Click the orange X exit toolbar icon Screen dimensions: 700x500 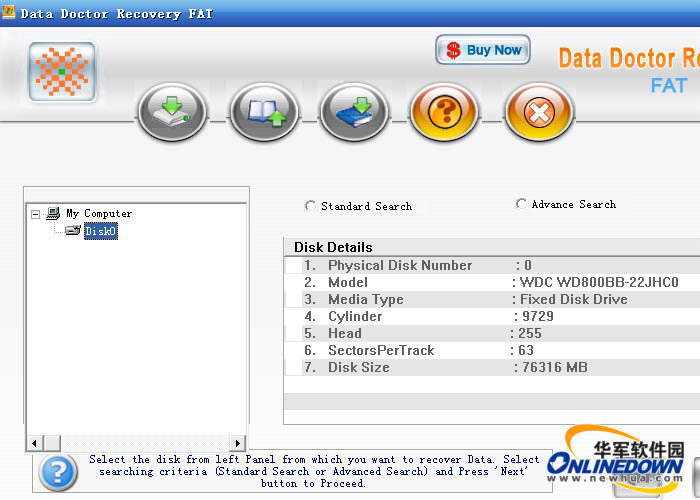pos(539,112)
